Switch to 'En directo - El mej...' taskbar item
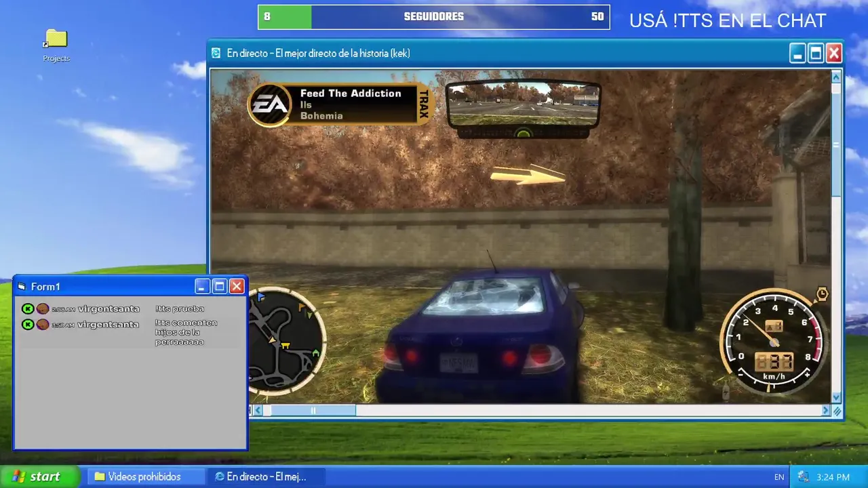 [x=267, y=476]
